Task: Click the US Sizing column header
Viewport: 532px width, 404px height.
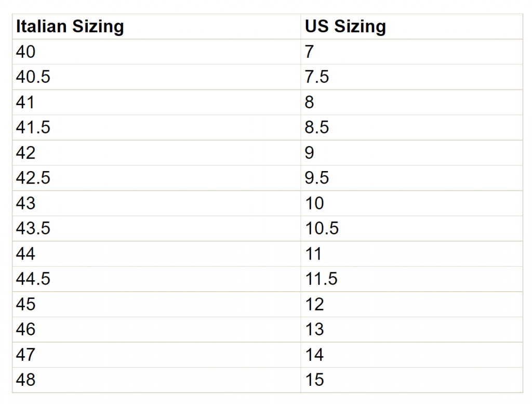Action: click(x=411, y=27)
